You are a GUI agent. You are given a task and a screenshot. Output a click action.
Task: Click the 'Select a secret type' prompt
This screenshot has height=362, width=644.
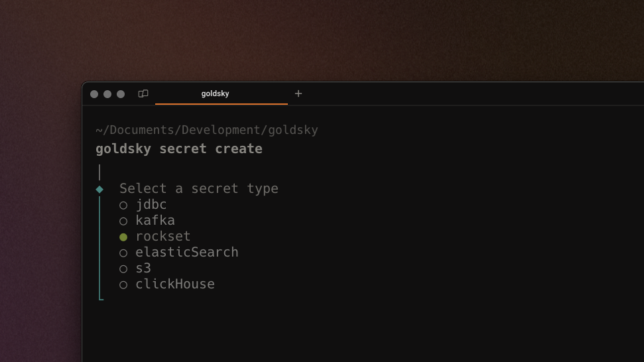pos(199,188)
